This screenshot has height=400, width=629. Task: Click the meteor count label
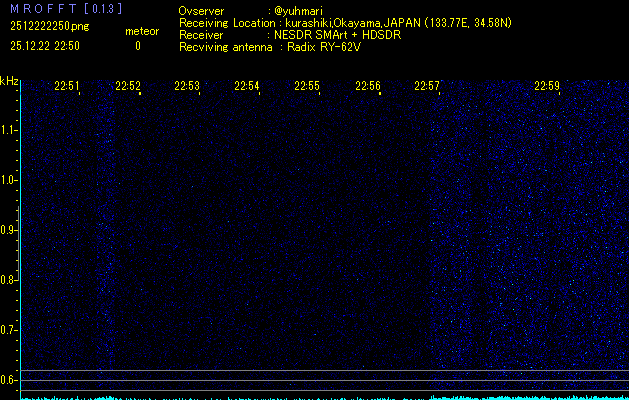[141, 32]
